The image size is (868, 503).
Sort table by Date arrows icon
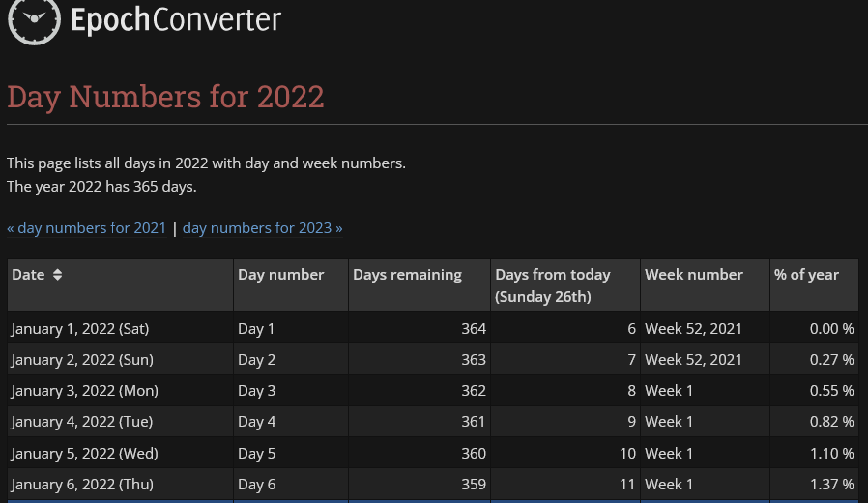[x=58, y=274]
